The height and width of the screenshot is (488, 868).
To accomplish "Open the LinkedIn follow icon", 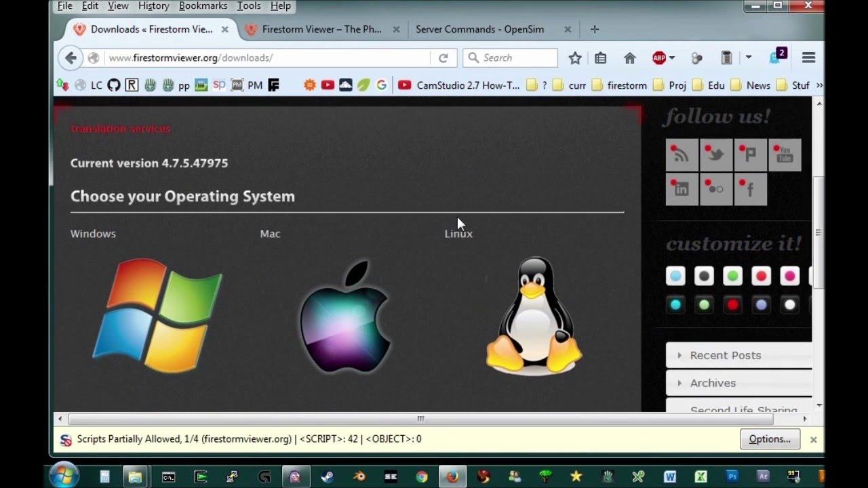I will 682,189.
